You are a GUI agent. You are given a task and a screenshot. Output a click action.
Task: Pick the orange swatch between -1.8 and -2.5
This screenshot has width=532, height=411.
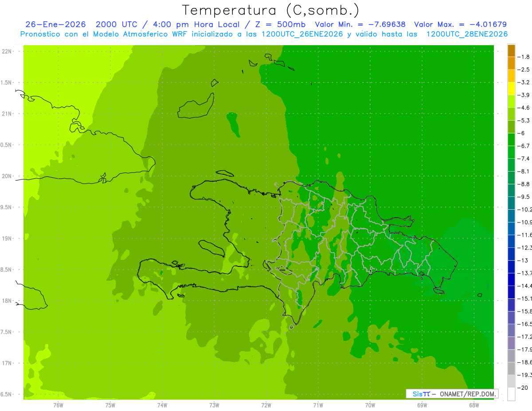pyautogui.click(x=511, y=63)
